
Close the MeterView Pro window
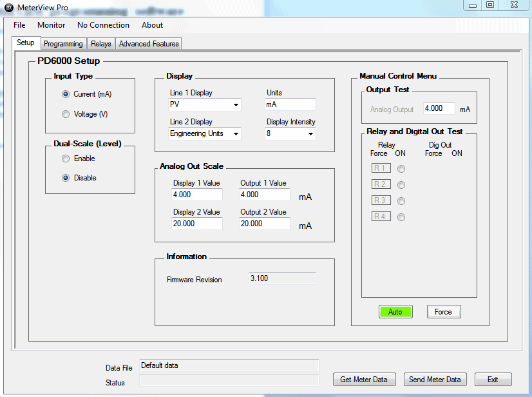click(515, 5)
